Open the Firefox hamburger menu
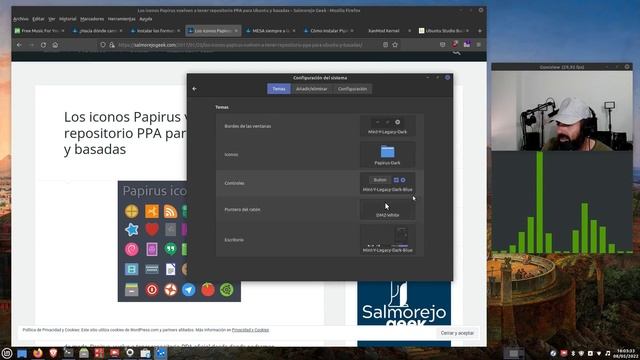 click(479, 44)
